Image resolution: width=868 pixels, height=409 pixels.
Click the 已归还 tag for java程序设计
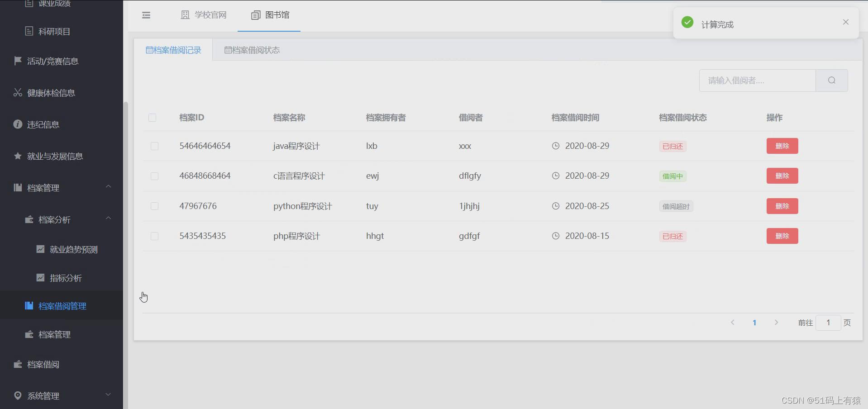point(672,146)
